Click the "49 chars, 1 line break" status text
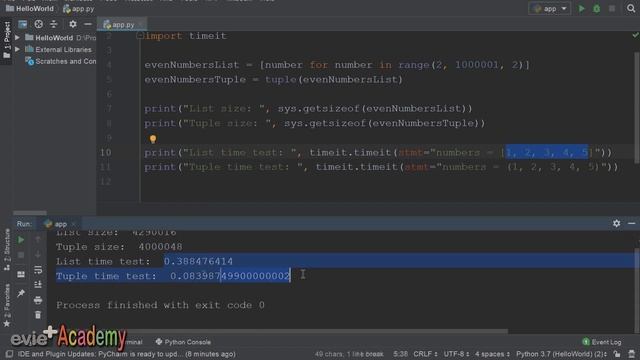The image size is (640, 360). pos(349,354)
